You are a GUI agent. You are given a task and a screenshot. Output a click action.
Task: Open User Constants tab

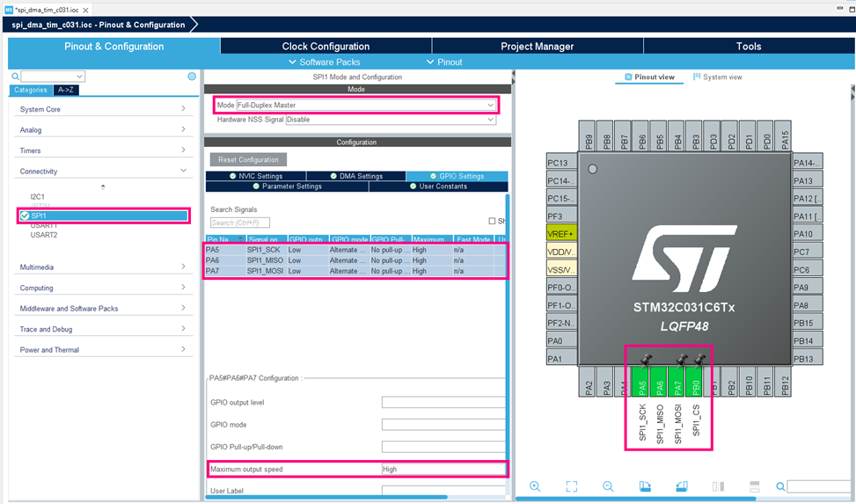[438, 186]
